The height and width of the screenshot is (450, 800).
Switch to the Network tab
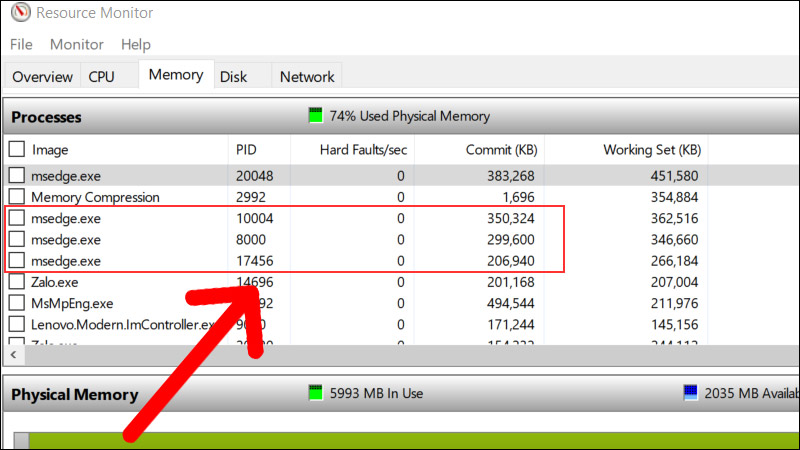pyautogui.click(x=307, y=76)
